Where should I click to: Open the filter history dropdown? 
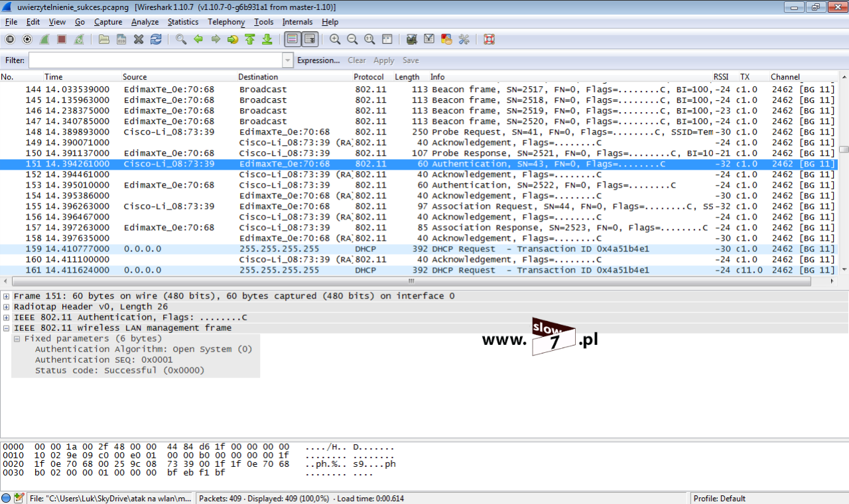[288, 60]
